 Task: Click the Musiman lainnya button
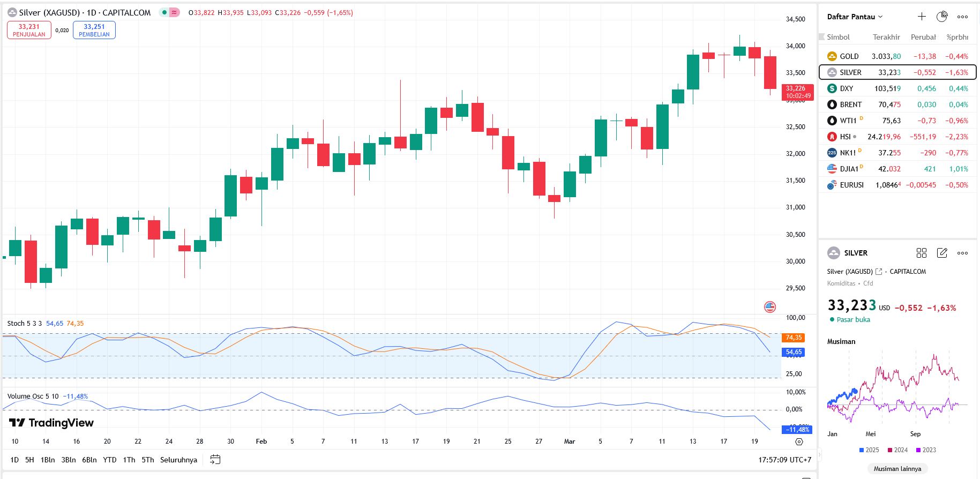coord(897,469)
